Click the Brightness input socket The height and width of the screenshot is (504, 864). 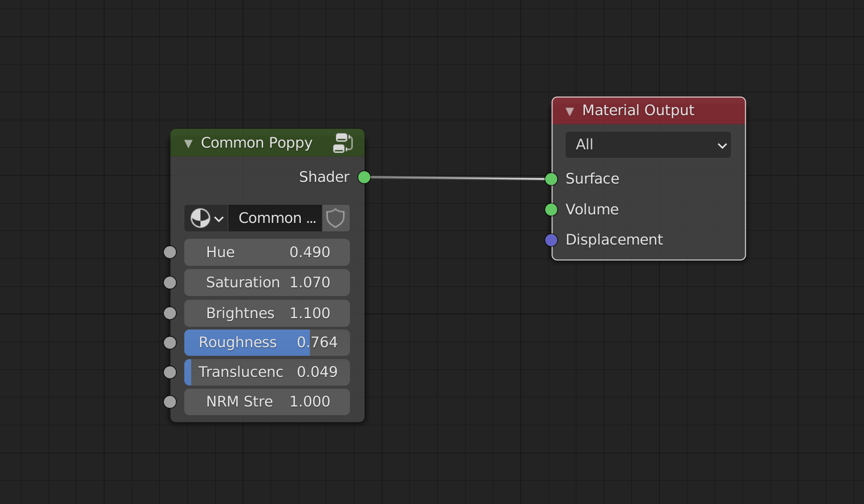(170, 313)
